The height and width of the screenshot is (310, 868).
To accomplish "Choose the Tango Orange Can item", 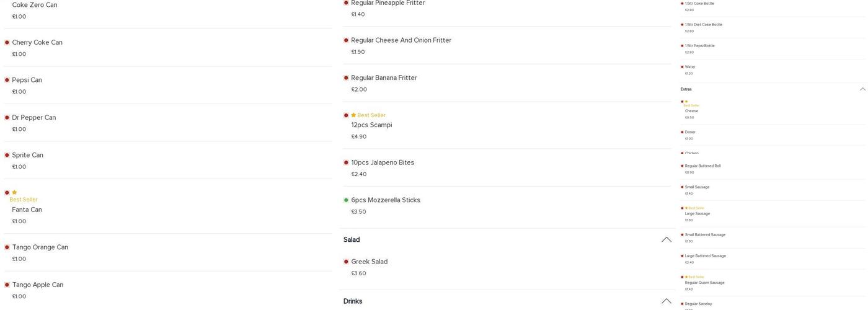I will point(40,247).
